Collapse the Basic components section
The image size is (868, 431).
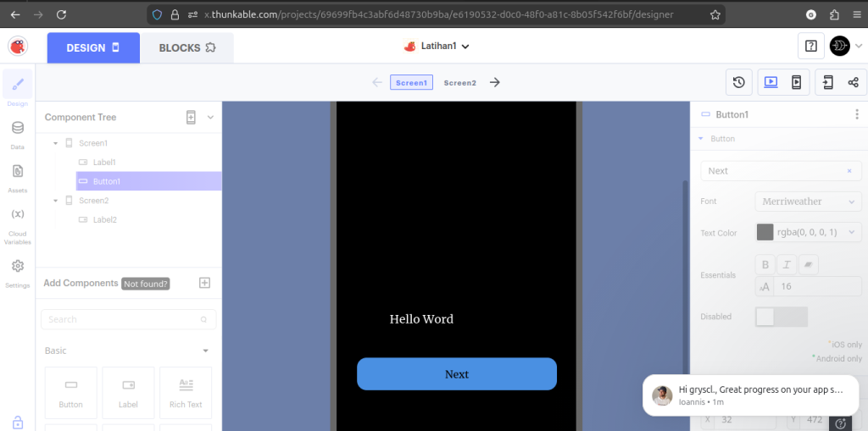(x=205, y=351)
